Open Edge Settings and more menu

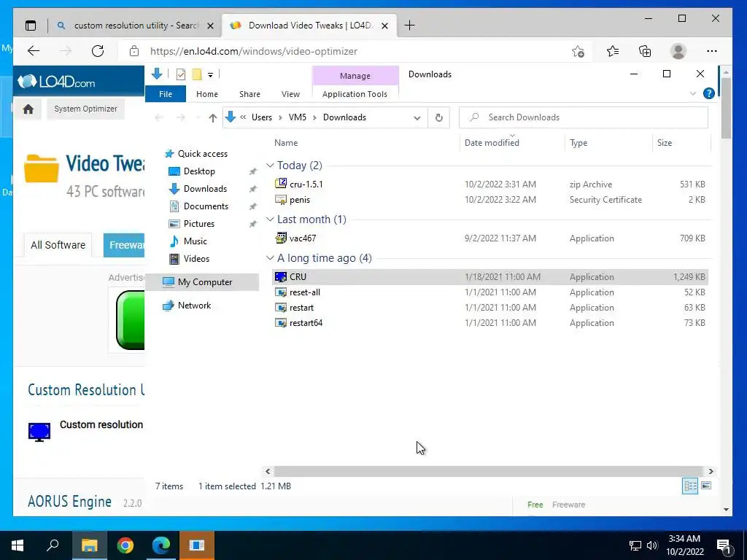pyautogui.click(x=712, y=51)
